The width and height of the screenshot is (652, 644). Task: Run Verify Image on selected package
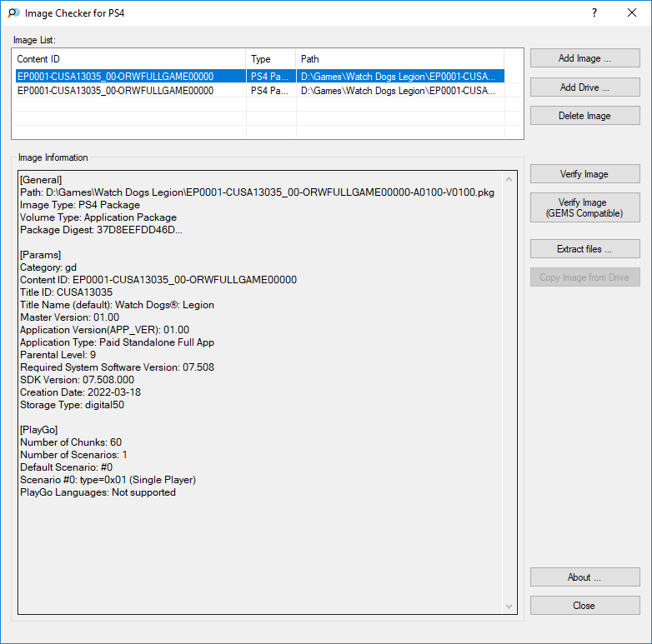tap(584, 173)
